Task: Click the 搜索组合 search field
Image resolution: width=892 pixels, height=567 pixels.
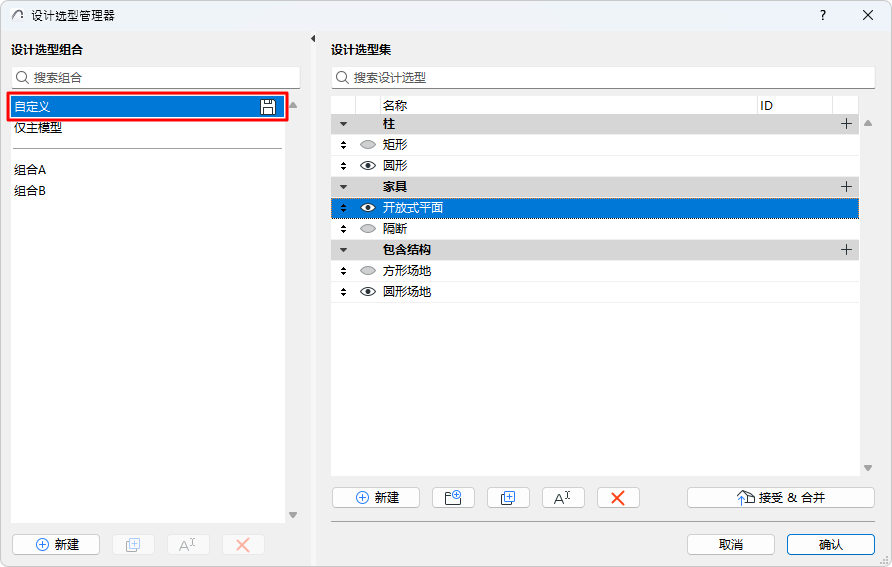Action: (x=156, y=77)
